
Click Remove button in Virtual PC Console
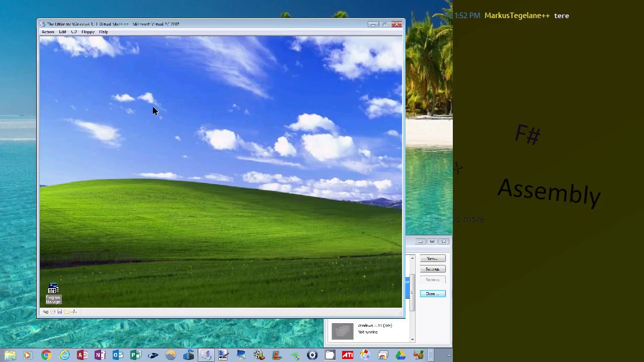point(432,280)
